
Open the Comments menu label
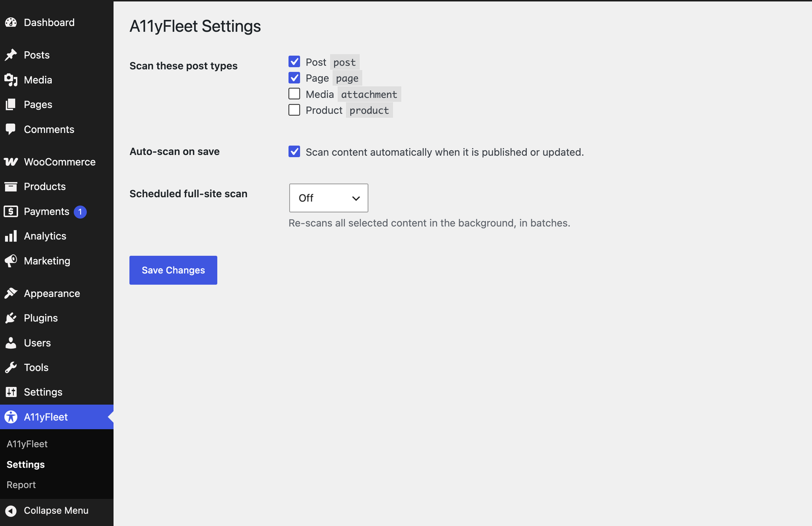click(x=49, y=129)
